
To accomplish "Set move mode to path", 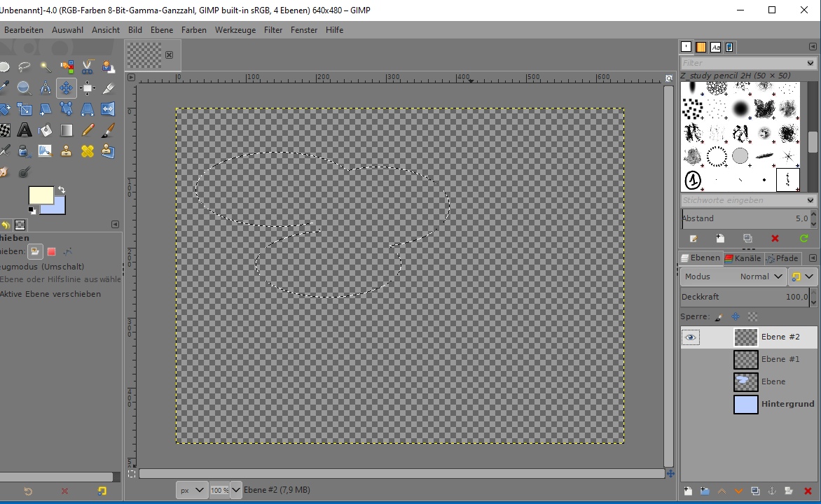I will [68, 252].
